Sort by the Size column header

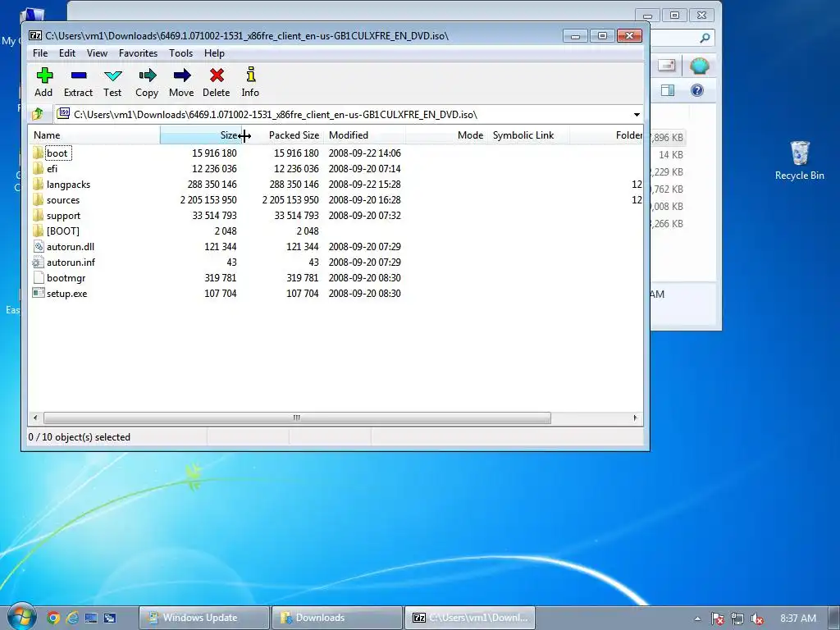(201, 135)
